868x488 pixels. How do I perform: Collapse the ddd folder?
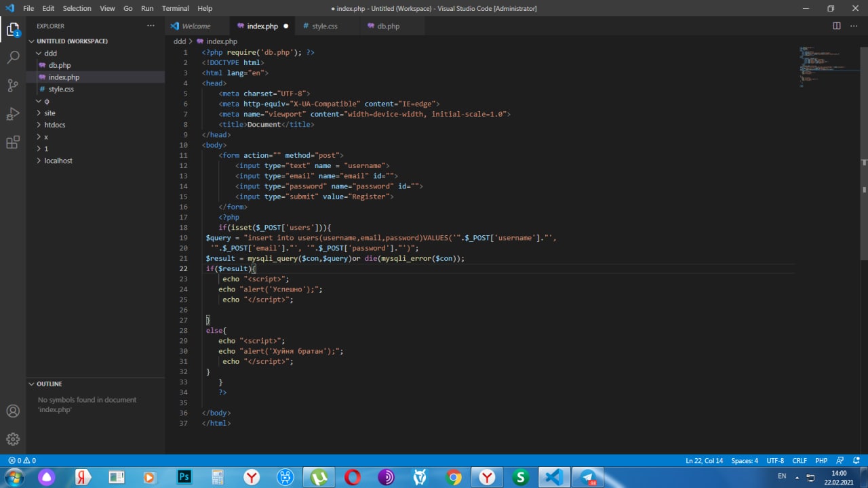point(95,54)
